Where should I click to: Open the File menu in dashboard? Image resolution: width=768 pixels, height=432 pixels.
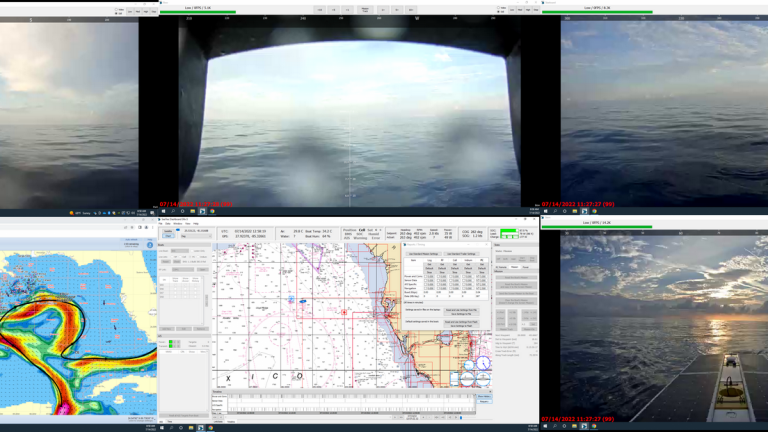(x=162, y=223)
